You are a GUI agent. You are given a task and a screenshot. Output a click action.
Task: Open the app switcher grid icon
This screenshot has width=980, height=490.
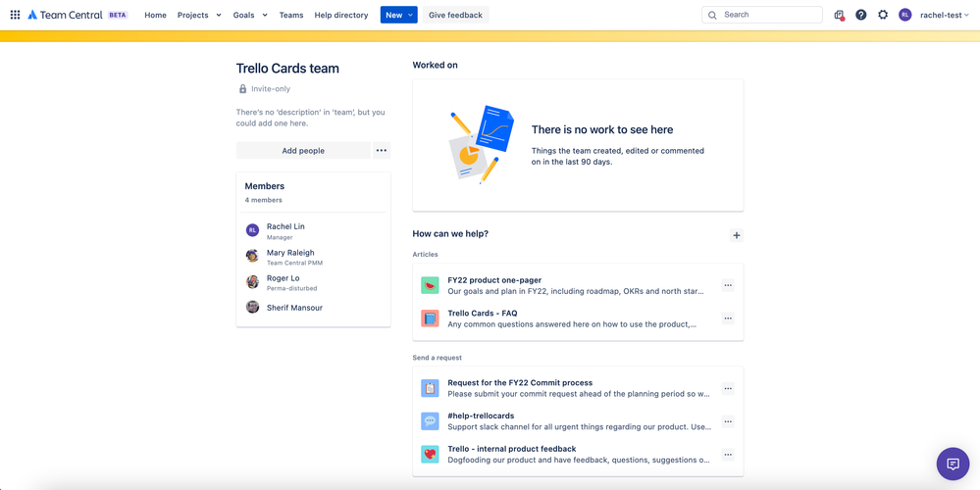[x=15, y=15]
